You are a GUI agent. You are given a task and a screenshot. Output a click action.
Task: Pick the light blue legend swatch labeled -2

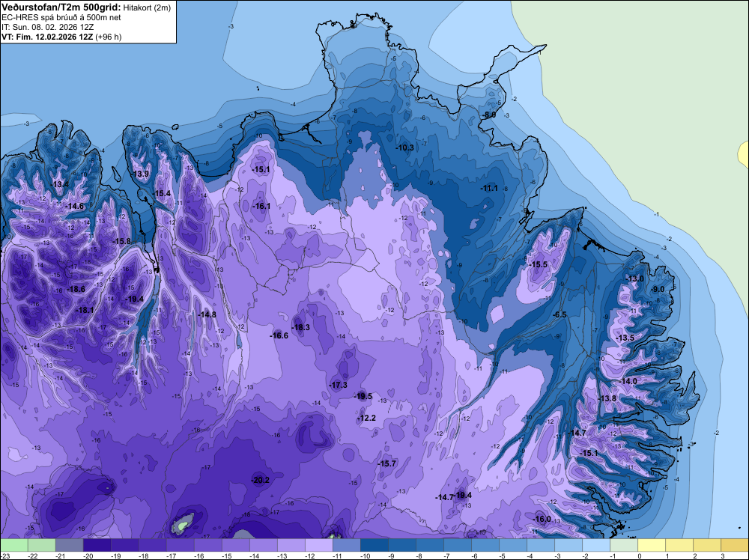pyautogui.click(x=596, y=545)
